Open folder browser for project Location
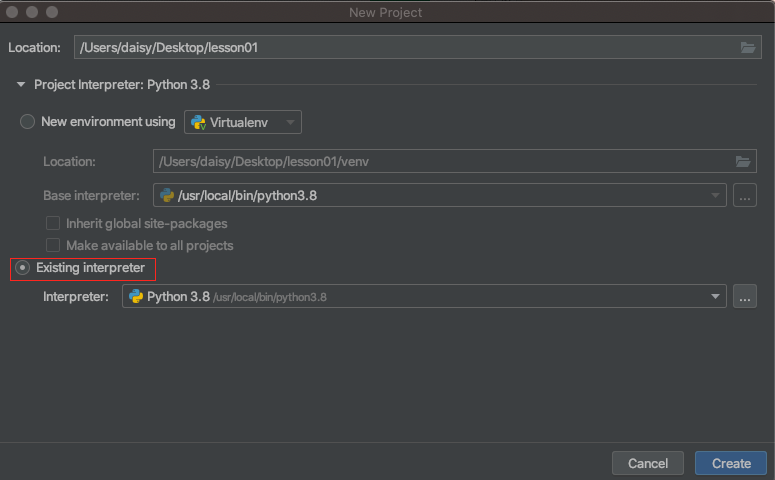Image resolution: width=775 pixels, height=480 pixels. click(x=747, y=47)
